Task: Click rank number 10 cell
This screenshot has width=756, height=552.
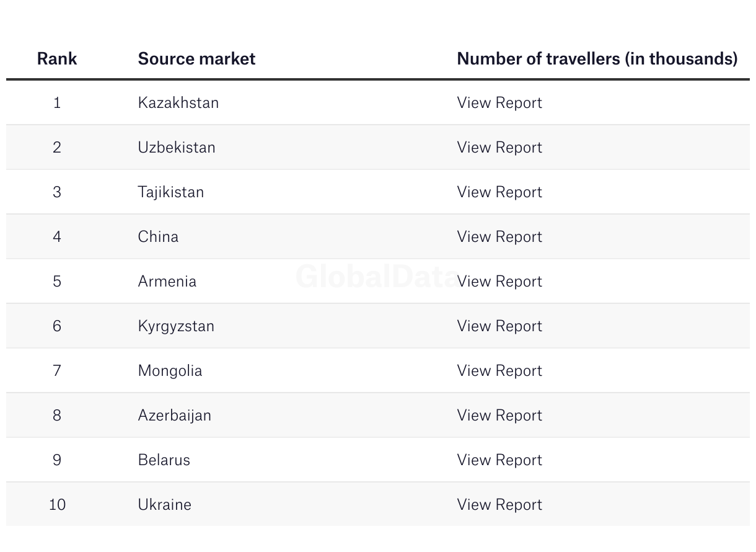Action: pos(57,504)
